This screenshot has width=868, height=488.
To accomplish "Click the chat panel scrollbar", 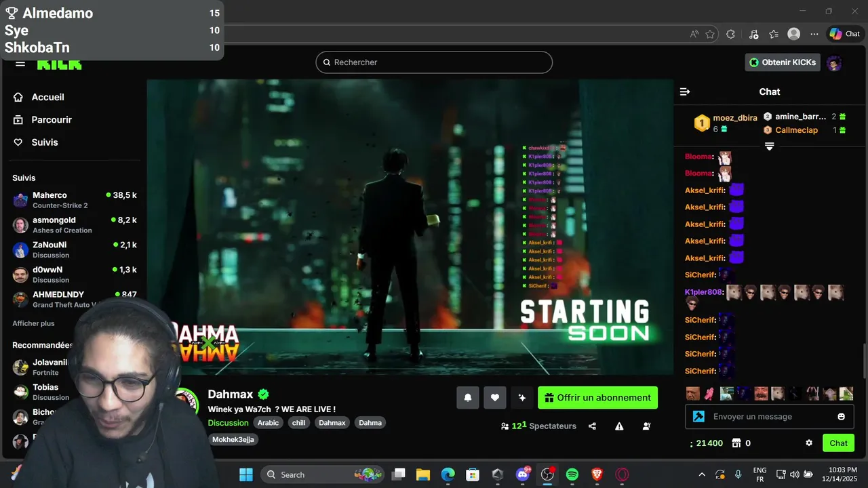I will (x=865, y=361).
